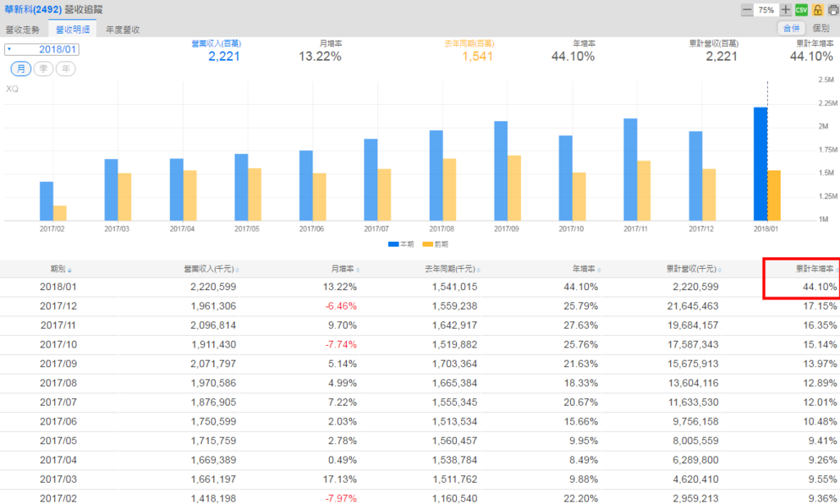This screenshot has height=504, width=840.
Task: Select the 2017/10 period cell in table
Action: 58,344
